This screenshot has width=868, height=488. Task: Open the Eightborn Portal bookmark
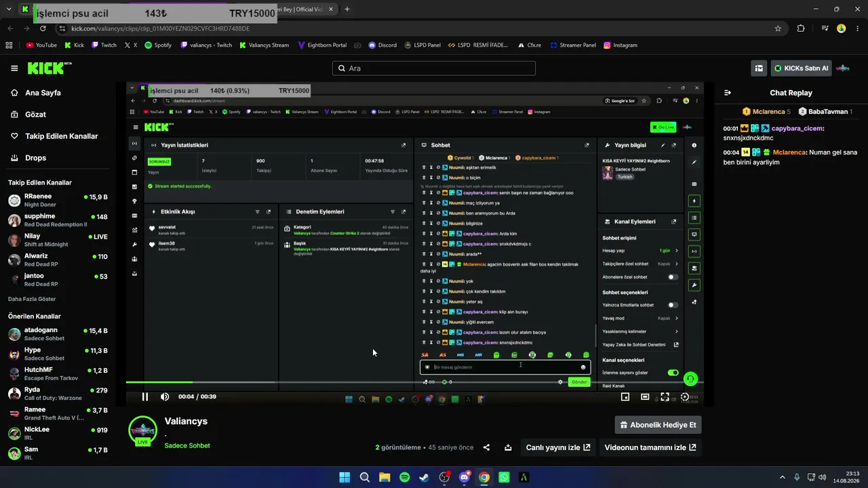point(322,45)
